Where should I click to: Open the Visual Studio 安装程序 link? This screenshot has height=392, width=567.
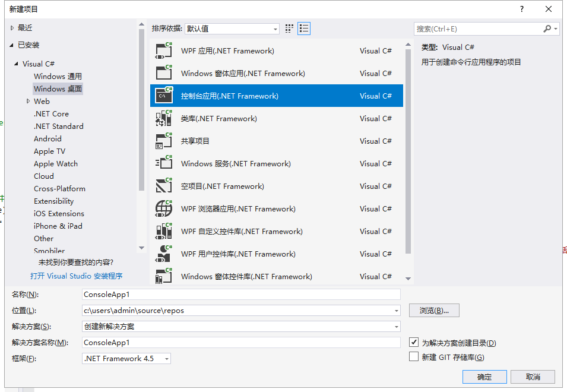77,276
